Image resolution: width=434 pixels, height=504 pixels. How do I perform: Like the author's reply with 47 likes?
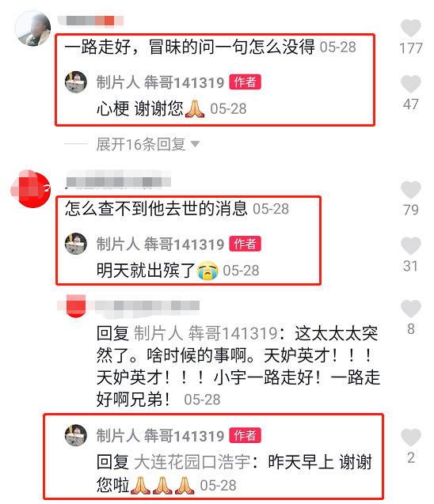[410, 84]
